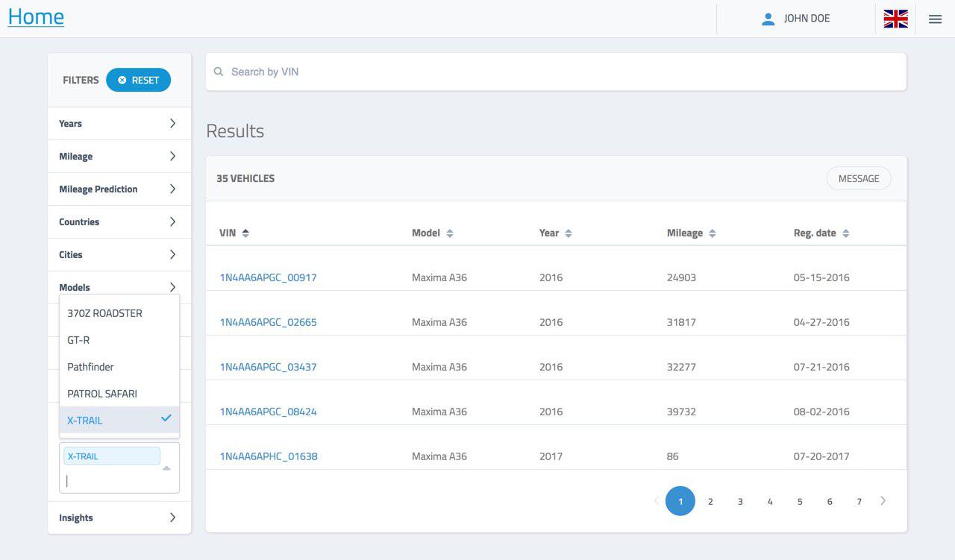The image size is (955, 560).
Task: Go to previous page with left arrow
Action: click(657, 501)
